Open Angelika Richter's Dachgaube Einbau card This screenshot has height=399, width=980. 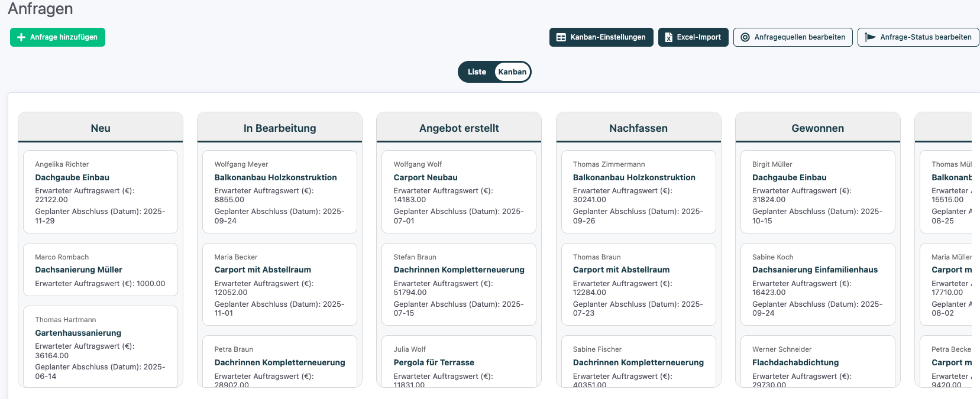pos(101,192)
